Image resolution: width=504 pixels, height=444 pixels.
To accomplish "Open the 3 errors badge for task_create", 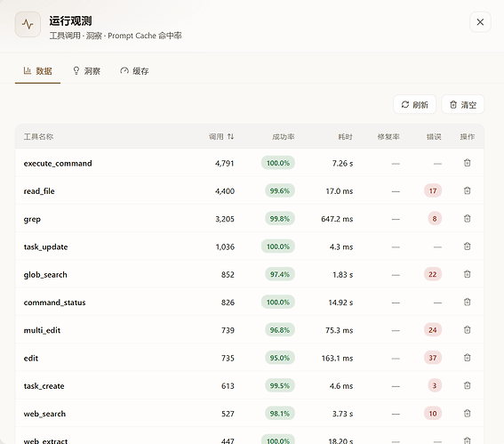I will [435, 385].
